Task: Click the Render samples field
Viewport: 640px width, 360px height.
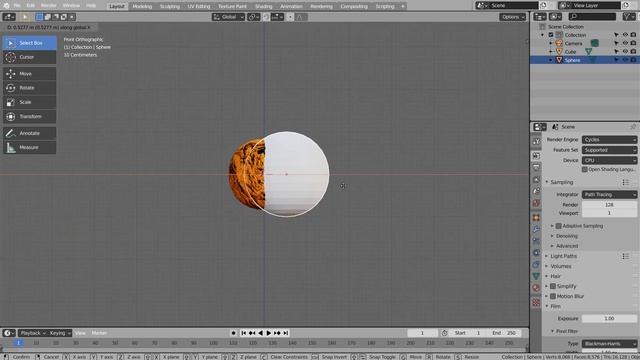Action: point(609,205)
